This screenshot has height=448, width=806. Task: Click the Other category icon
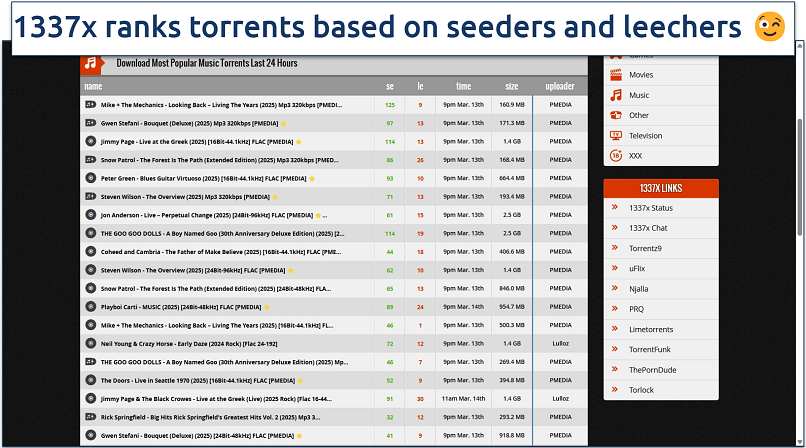616,115
